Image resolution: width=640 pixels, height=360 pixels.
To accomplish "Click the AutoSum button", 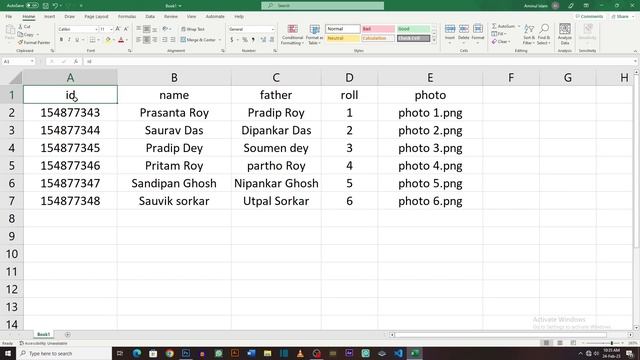I will point(503,26).
